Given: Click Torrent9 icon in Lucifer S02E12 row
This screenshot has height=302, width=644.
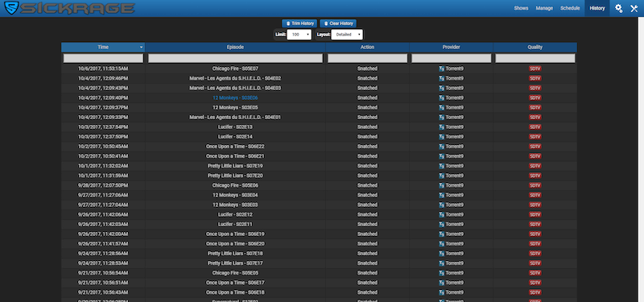Looking at the screenshot, I should pos(441,215).
